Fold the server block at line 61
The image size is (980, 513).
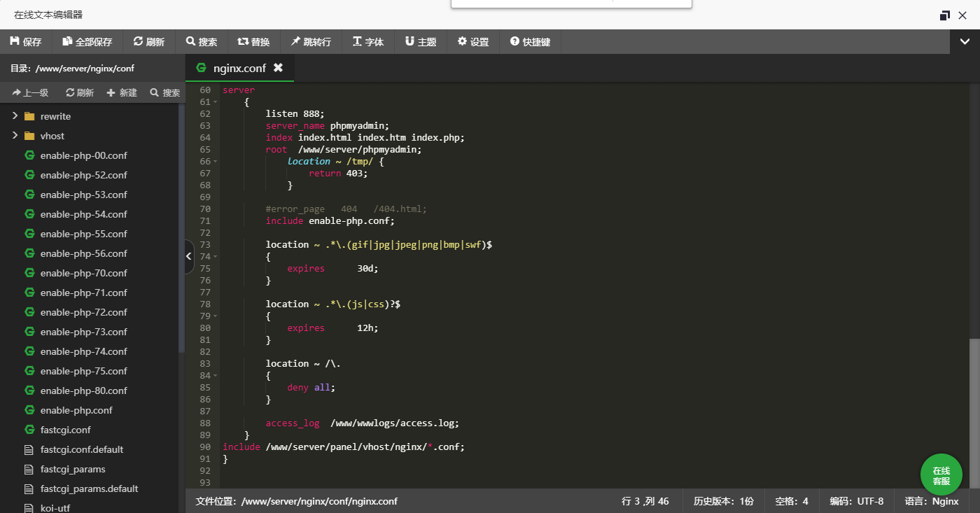216,102
